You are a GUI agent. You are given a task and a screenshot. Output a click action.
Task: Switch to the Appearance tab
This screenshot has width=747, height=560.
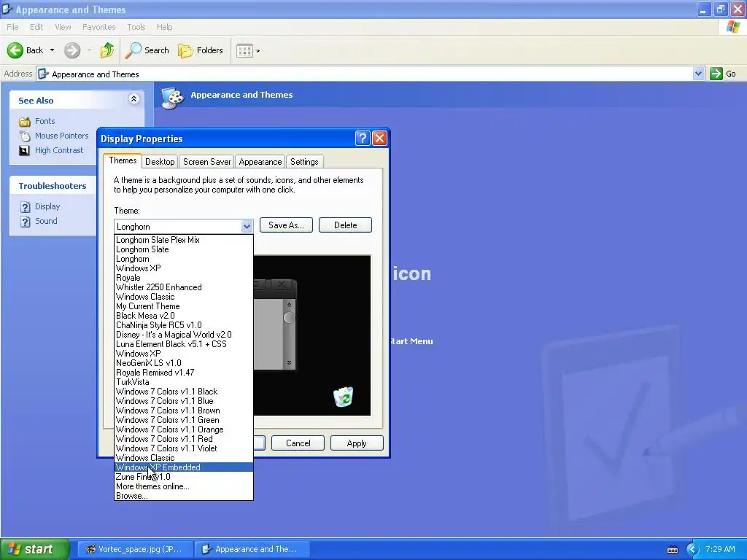260,162
